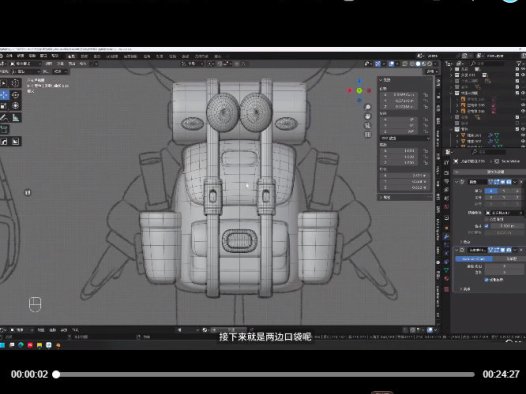The height and width of the screenshot is (394, 526).
Task: Click the mirror object picker field
Action: (504, 213)
